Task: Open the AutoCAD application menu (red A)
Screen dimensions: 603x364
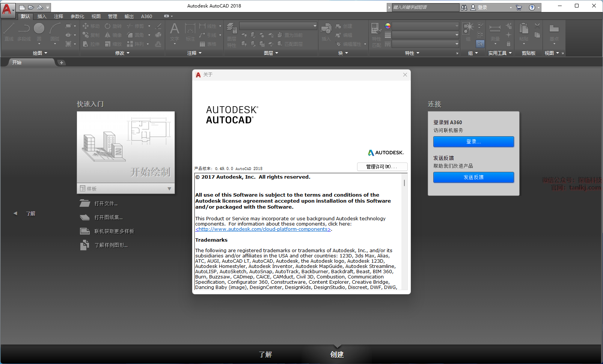Action: (7, 9)
